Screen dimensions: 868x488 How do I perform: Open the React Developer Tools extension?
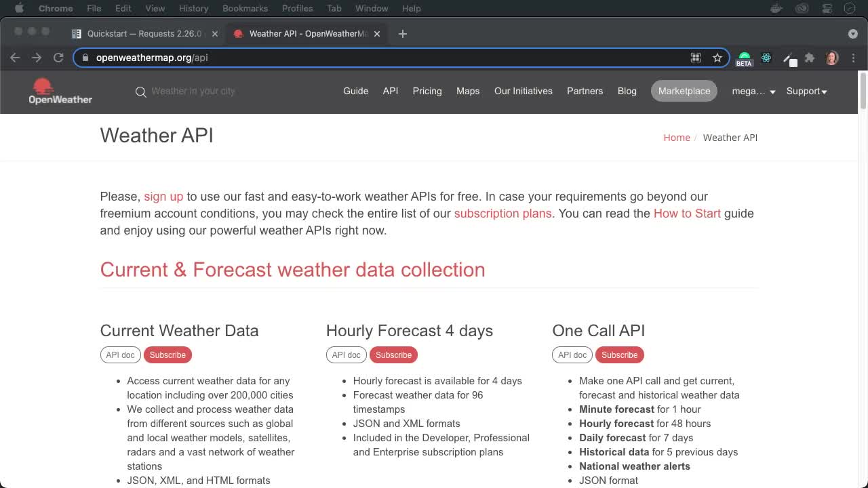766,58
